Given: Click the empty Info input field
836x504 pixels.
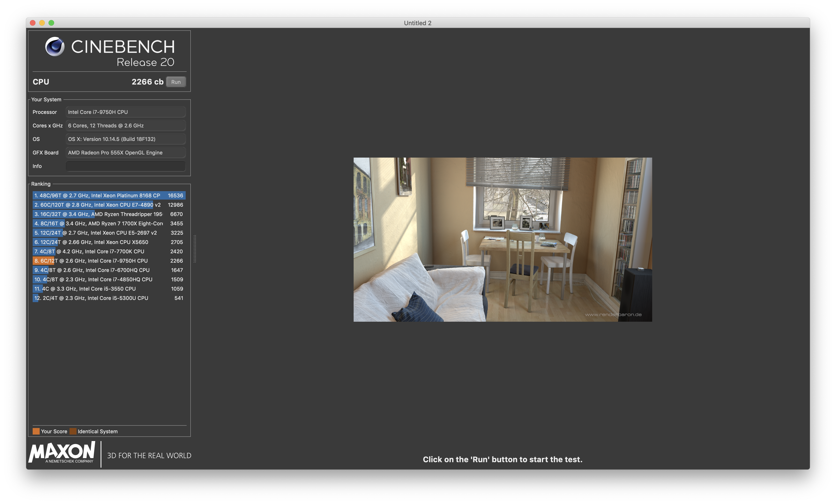Looking at the screenshot, I should point(125,166).
